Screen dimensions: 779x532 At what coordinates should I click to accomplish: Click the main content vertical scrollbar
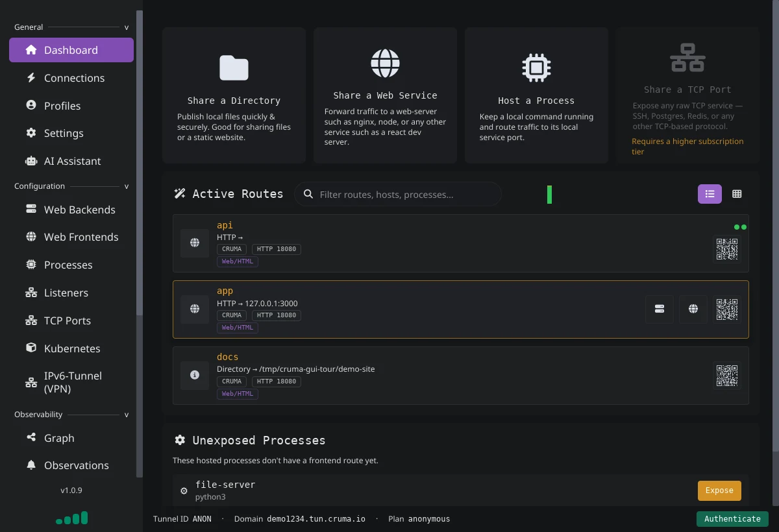click(x=776, y=226)
